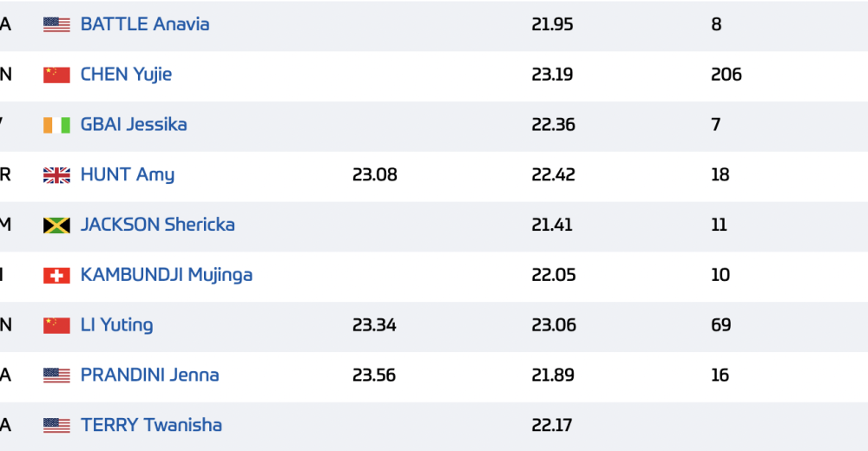
Task: Click Amy Hunt's season best 23.08
Action: pos(375,175)
